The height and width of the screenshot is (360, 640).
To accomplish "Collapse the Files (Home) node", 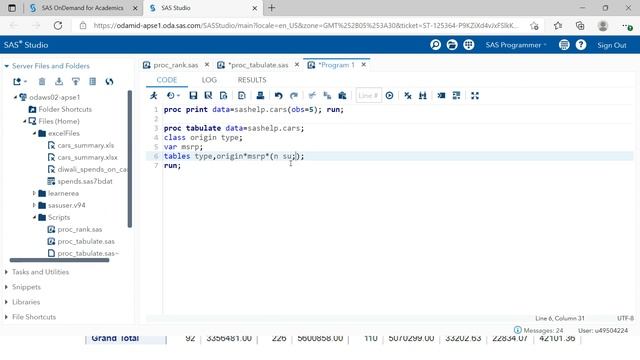I will coord(24,121).
